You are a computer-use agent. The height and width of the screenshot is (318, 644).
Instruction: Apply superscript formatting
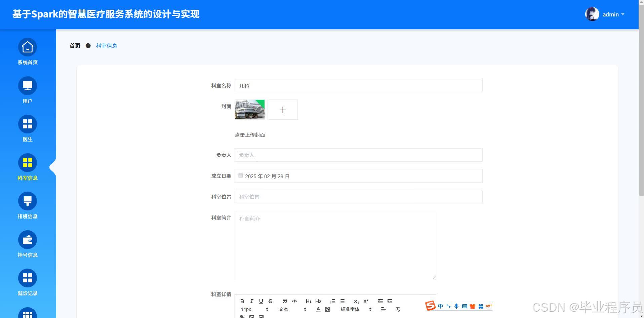[x=366, y=301]
